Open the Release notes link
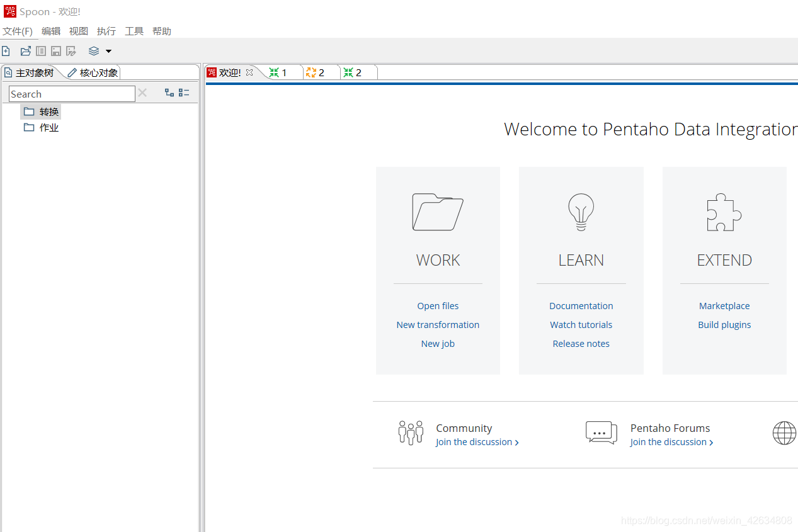This screenshot has height=532, width=798. (581, 344)
